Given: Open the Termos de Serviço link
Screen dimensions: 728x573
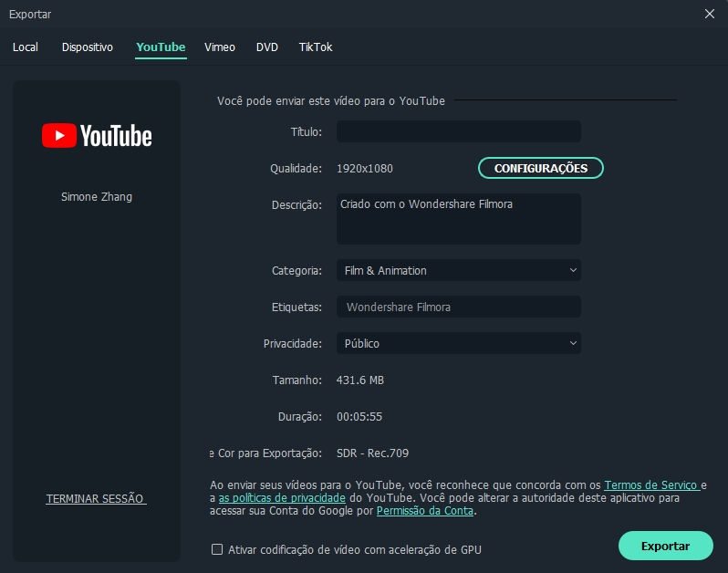Looking at the screenshot, I should (x=650, y=485).
